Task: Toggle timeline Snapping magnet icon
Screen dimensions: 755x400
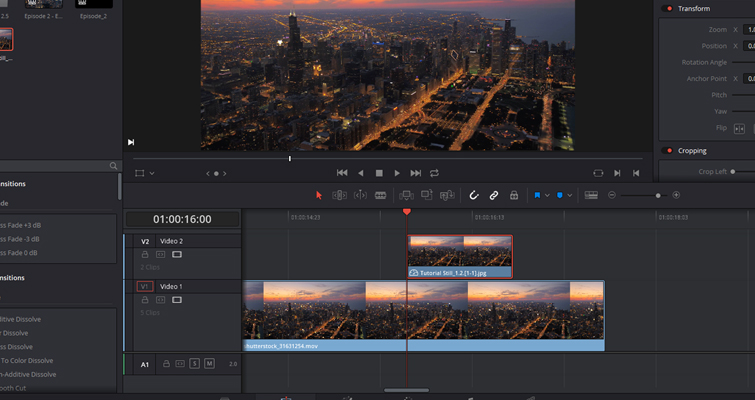Action: point(474,195)
